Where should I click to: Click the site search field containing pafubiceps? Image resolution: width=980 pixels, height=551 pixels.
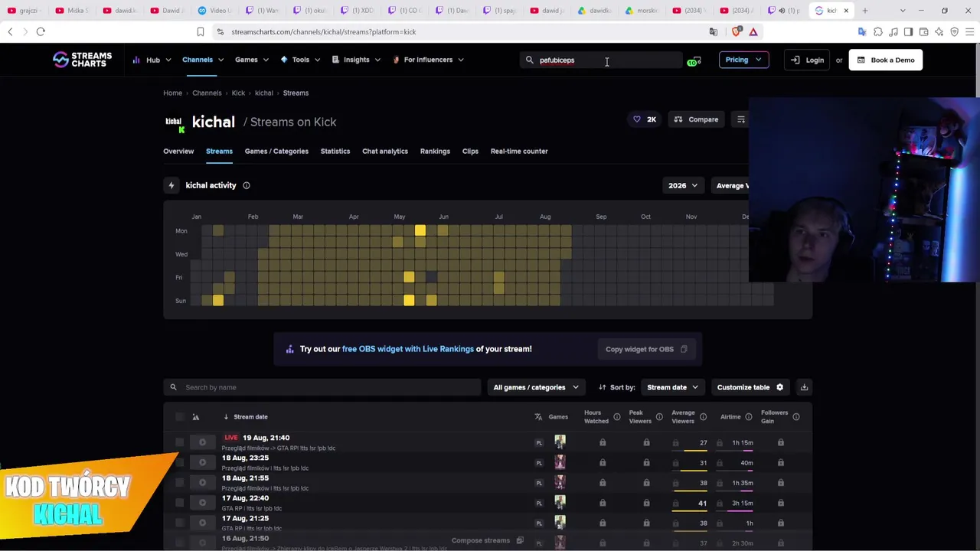(601, 60)
